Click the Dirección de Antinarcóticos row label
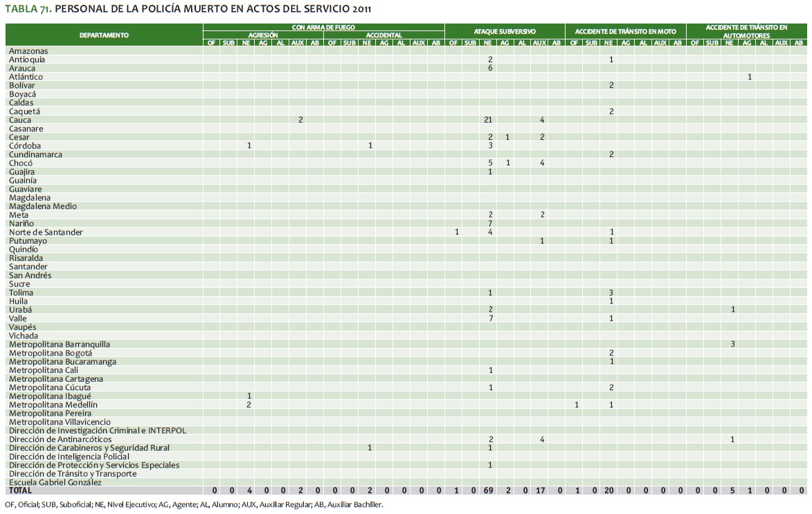Screen dimensions: 812x514 [60, 439]
